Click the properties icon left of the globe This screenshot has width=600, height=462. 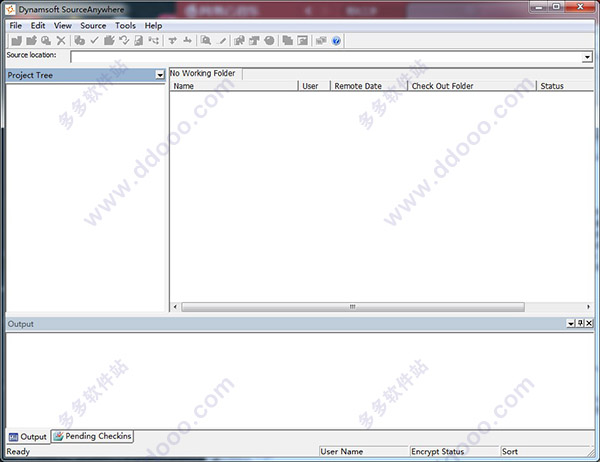click(254, 41)
